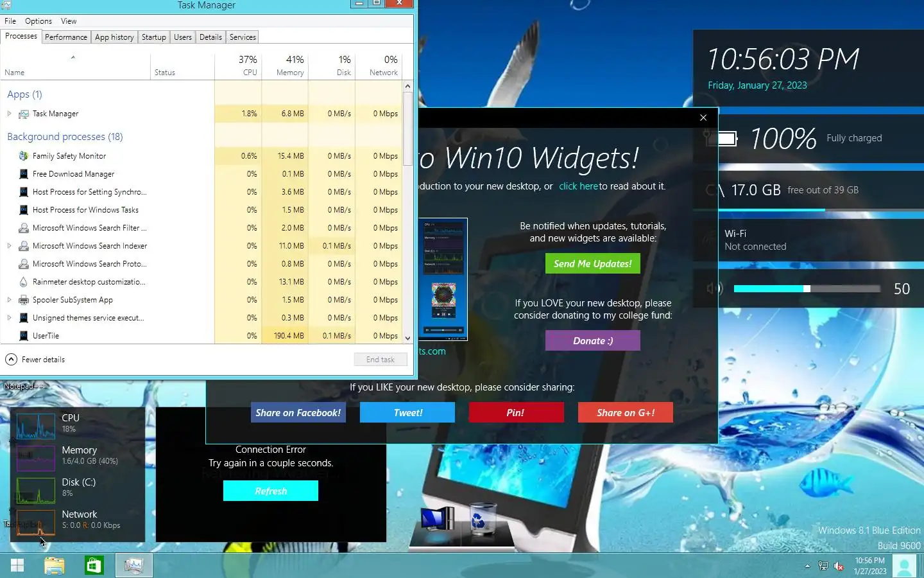Viewport: 924px width, 578px height.
Task: Open the File menu in Task Manager
Action: coord(10,21)
